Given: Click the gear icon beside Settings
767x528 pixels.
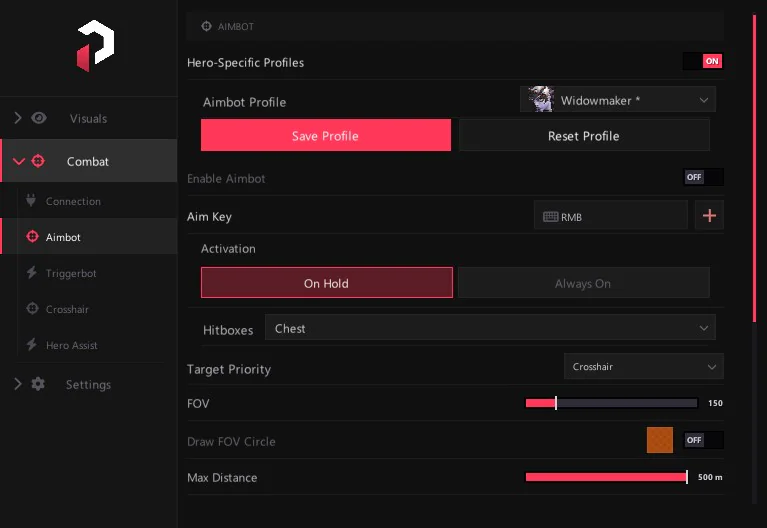Looking at the screenshot, I should point(38,384).
